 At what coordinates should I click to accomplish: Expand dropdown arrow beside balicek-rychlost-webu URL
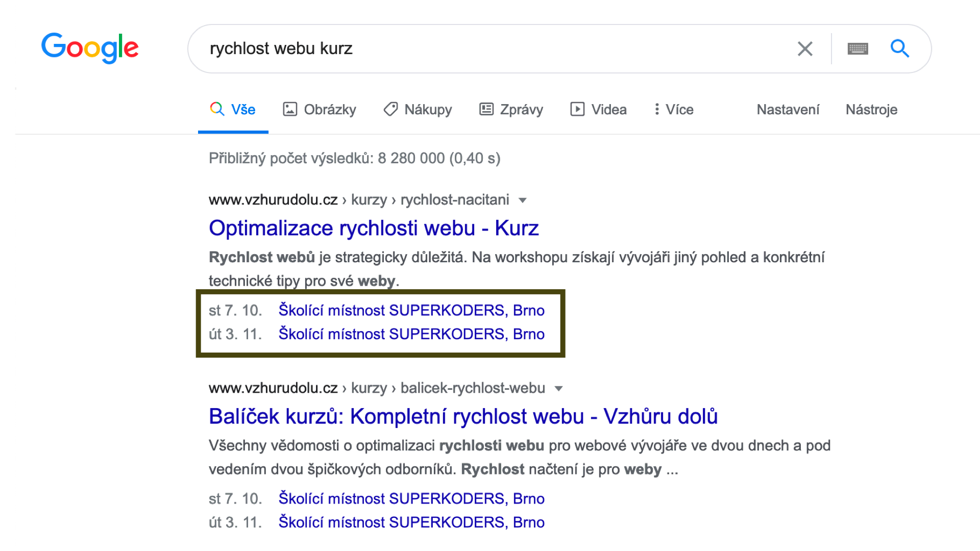point(558,389)
